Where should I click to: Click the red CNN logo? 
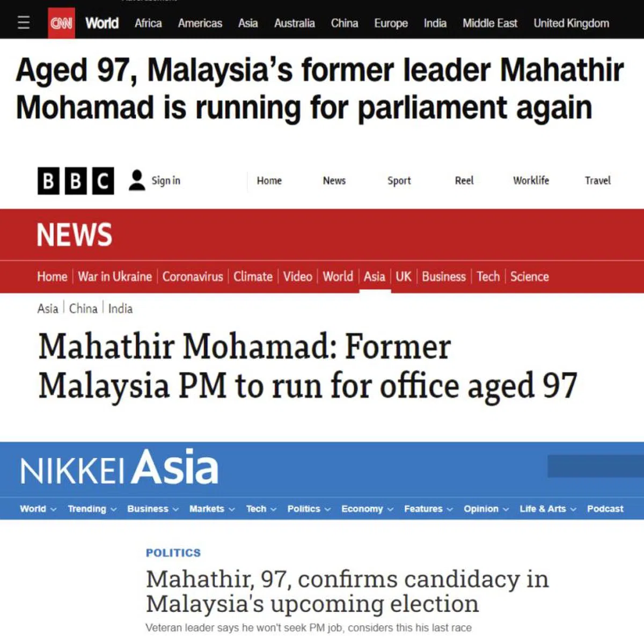[x=61, y=23]
